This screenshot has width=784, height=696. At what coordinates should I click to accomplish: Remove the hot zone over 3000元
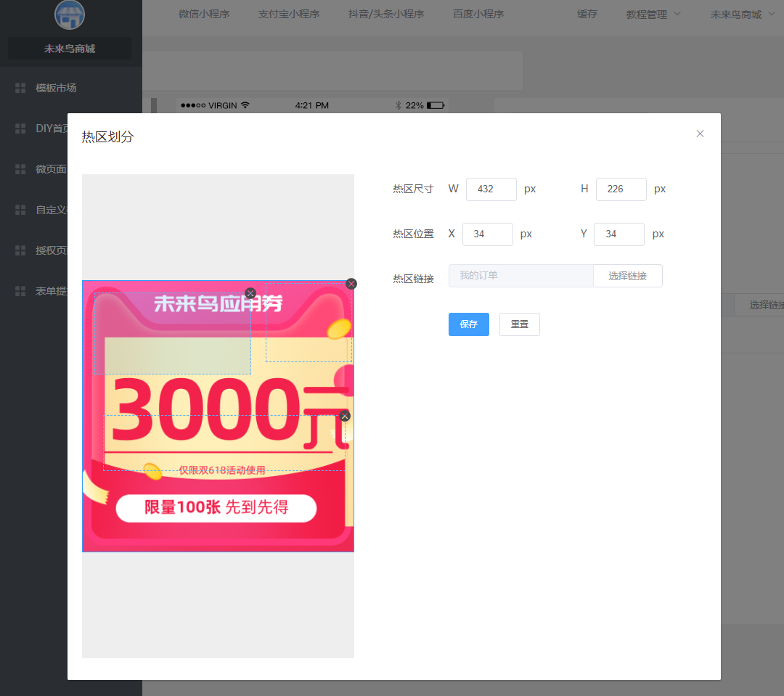point(345,416)
